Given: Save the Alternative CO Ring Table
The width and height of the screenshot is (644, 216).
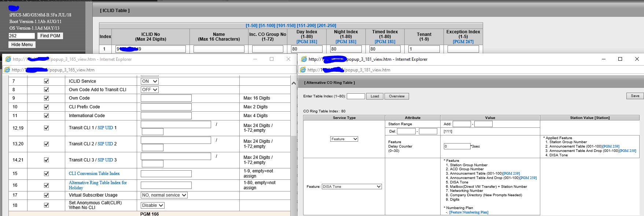Looking at the screenshot, I should (635, 96).
